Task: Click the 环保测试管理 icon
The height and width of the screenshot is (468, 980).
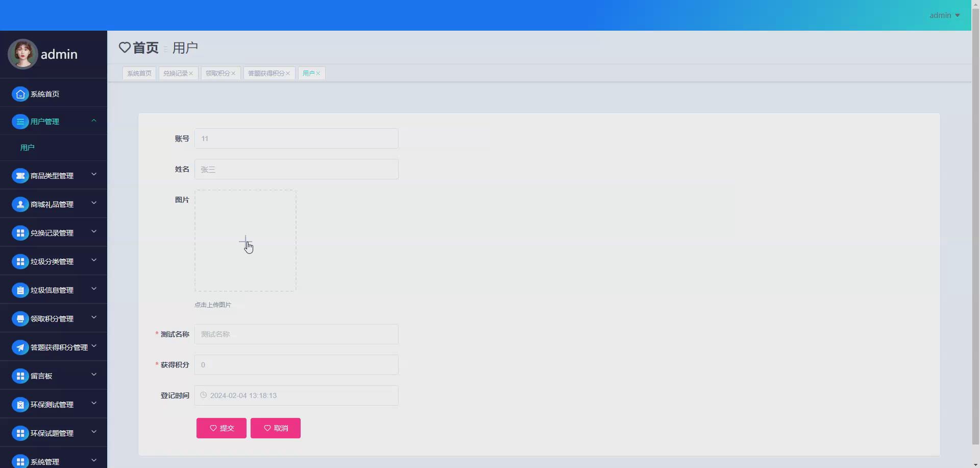Action: 20,405
